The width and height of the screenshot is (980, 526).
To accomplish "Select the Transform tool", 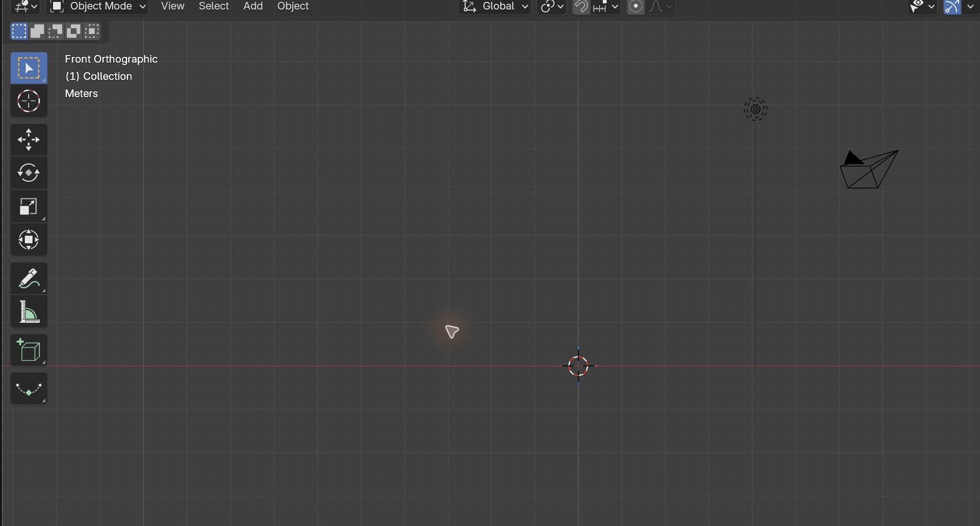I will [29, 240].
